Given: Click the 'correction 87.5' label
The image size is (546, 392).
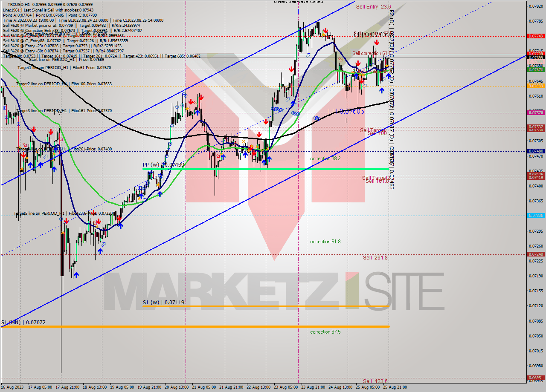Looking at the screenshot, I should pyautogui.click(x=325, y=332).
